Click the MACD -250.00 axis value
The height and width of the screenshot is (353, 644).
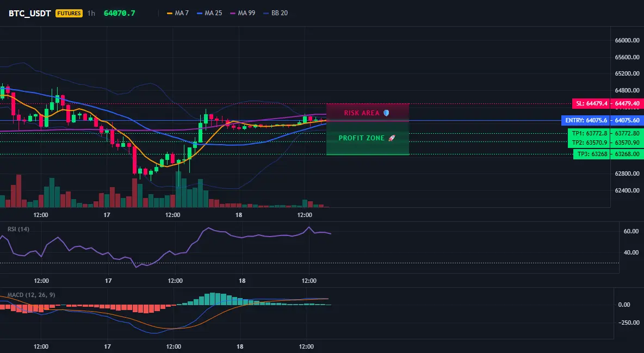pyautogui.click(x=630, y=323)
